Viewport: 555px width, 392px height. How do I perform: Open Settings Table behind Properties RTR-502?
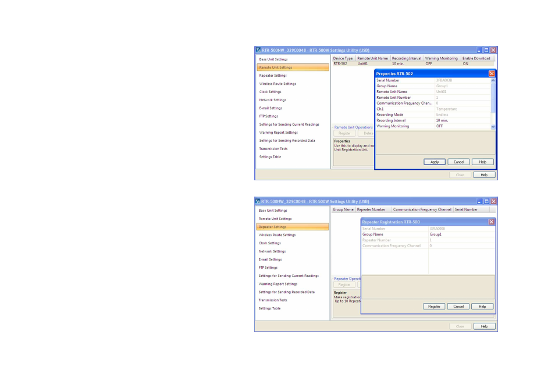pyautogui.click(x=270, y=157)
